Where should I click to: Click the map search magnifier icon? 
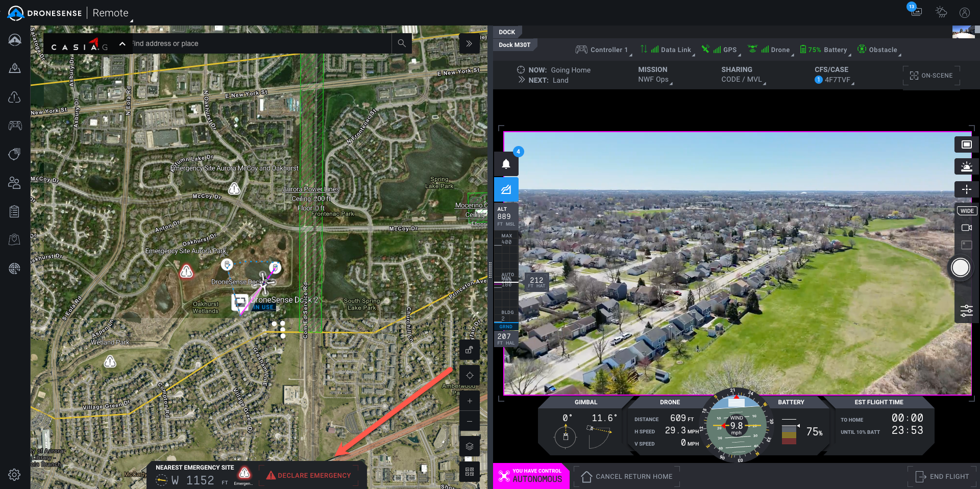click(402, 43)
